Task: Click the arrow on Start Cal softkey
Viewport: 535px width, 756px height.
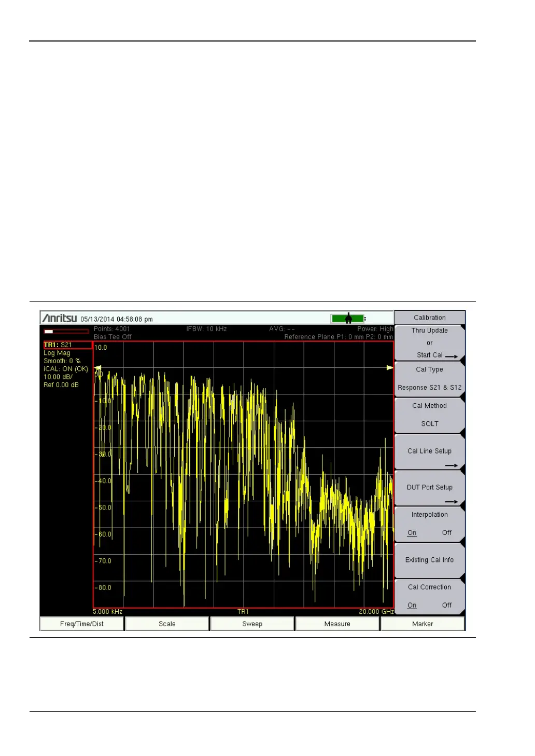Action: click(451, 356)
